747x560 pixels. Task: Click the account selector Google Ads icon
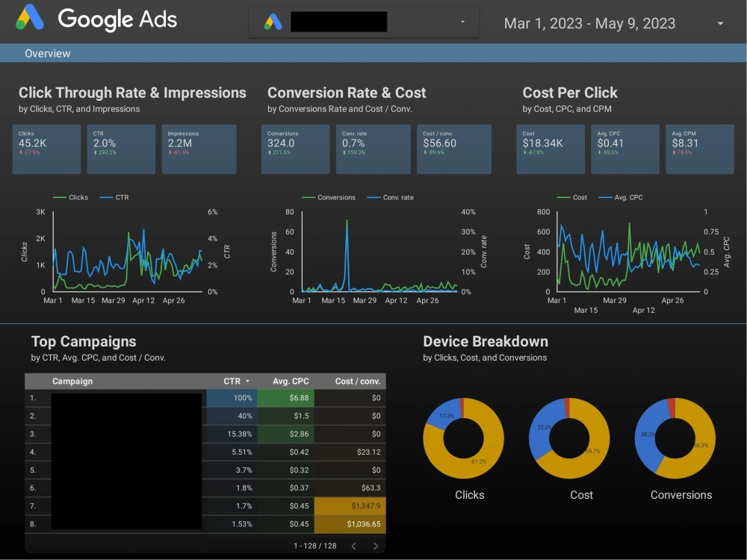click(273, 22)
